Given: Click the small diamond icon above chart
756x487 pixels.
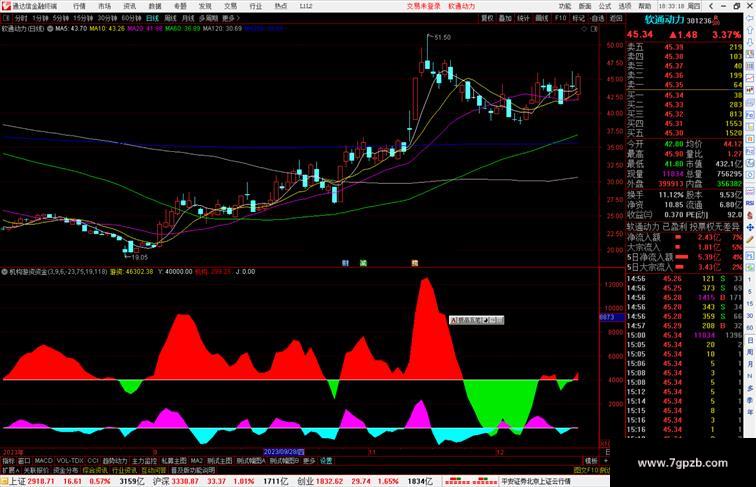Looking at the screenshot, I should coord(584,29).
